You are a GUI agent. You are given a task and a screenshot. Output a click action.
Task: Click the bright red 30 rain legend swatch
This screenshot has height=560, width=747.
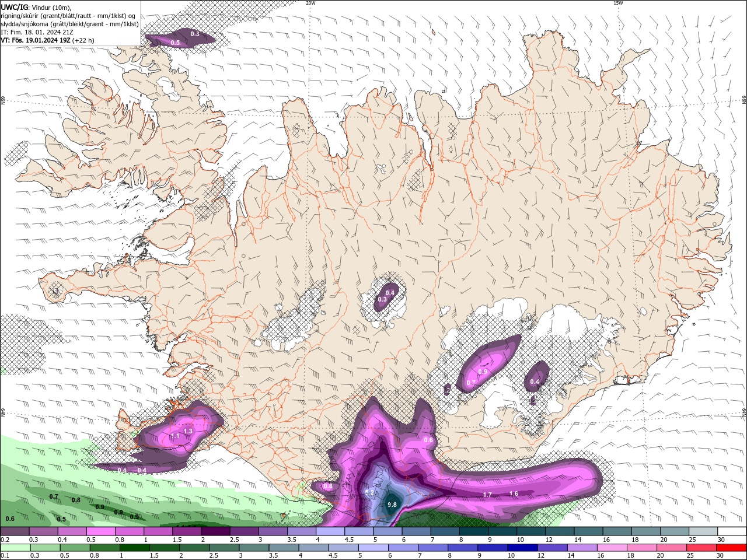click(x=730, y=548)
